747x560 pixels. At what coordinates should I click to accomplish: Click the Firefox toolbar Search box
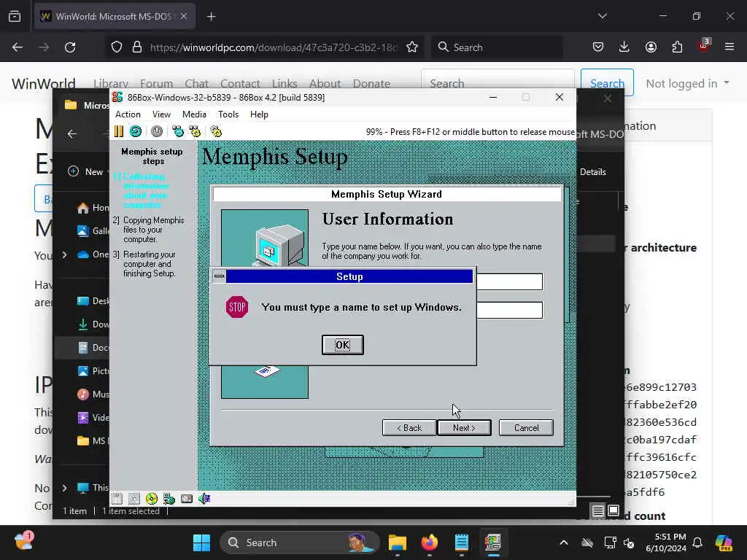coord(498,47)
